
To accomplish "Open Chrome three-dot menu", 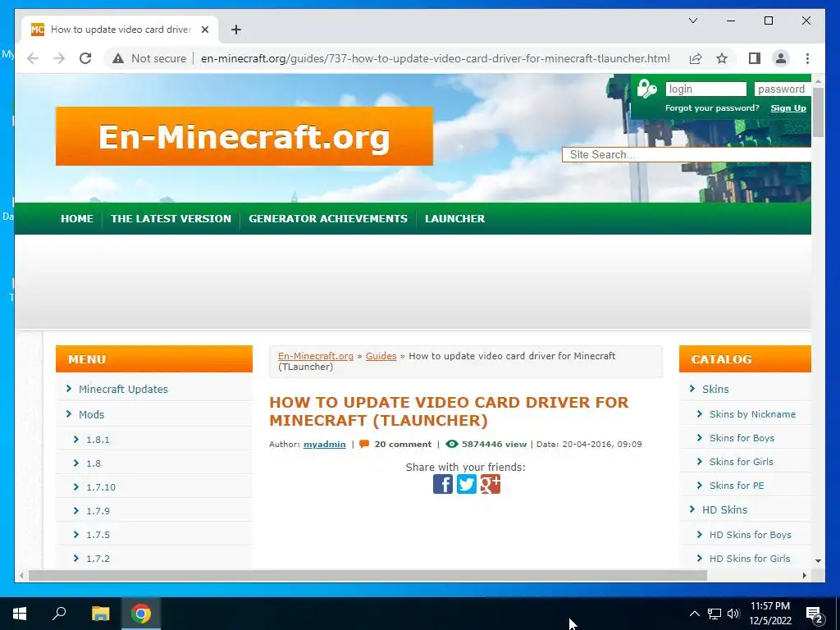I will point(807,58).
